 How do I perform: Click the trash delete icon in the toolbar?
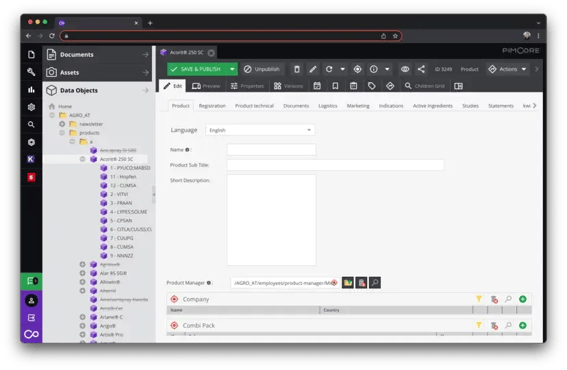tap(297, 69)
